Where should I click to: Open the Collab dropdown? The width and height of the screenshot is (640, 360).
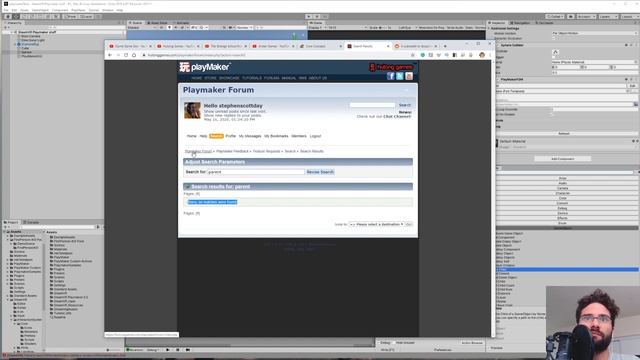555,17
